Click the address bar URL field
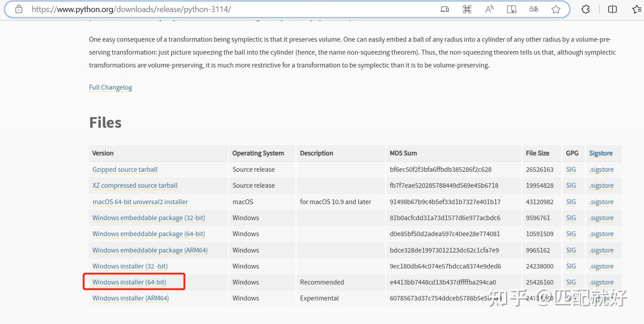The height and width of the screenshot is (324, 644). [x=224, y=9]
